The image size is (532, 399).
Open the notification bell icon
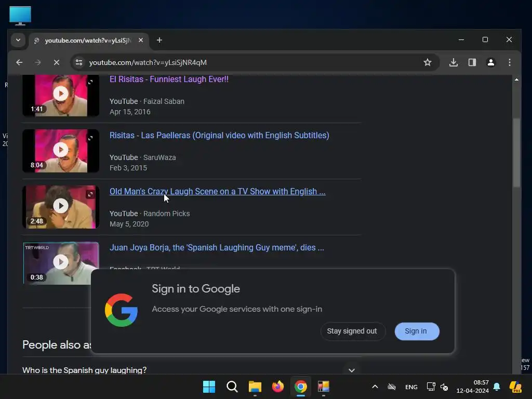coord(497,387)
